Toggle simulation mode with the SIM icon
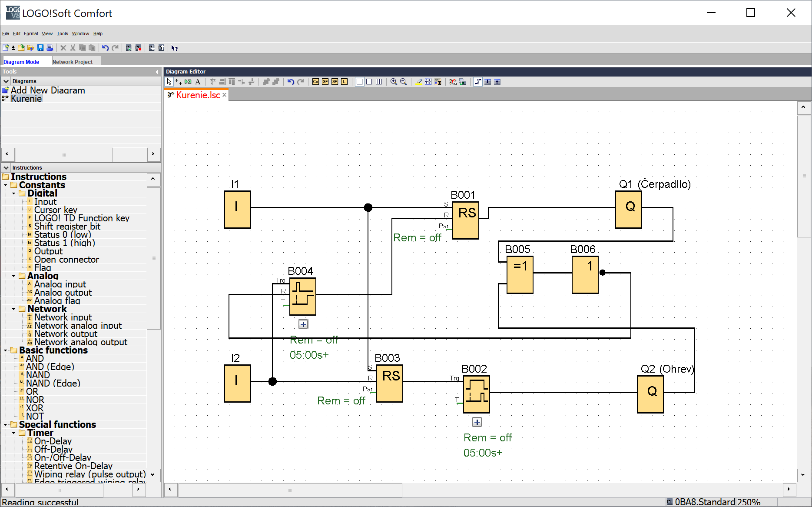This screenshot has height=507, width=812. point(453,82)
